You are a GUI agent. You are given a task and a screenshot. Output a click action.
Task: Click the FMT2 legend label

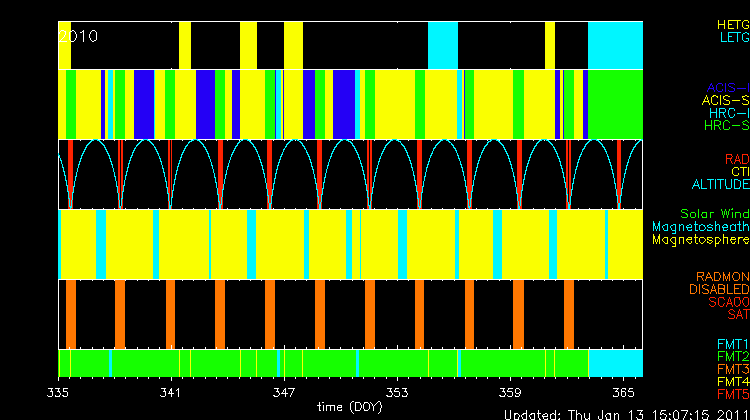click(732, 357)
